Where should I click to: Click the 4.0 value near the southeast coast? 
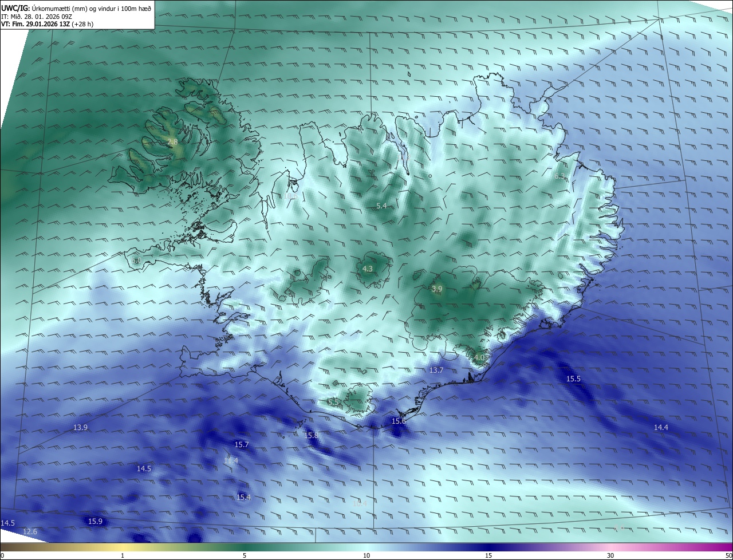(x=479, y=357)
